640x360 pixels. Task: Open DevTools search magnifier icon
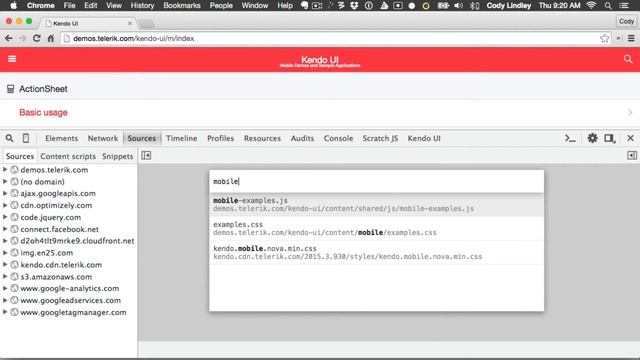pos(9,138)
